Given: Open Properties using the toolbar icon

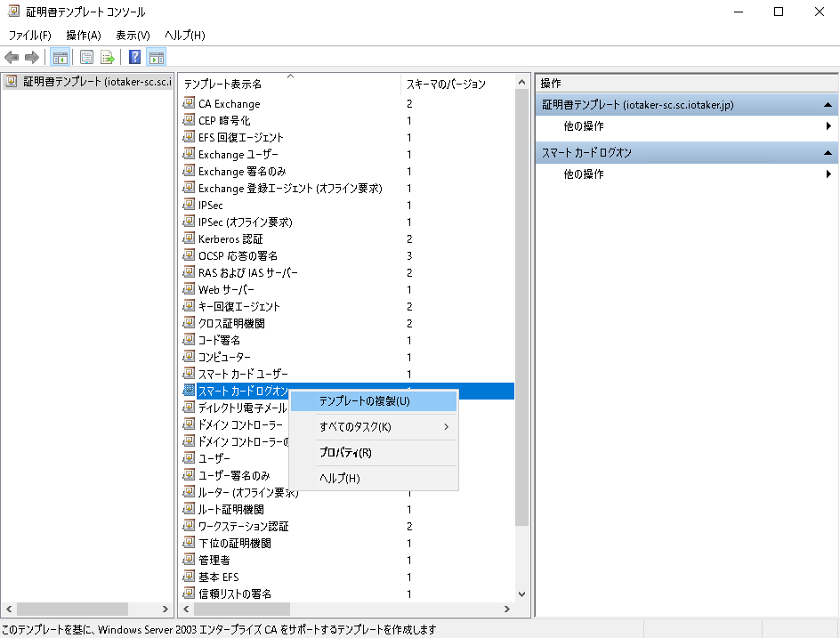Looking at the screenshot, I should click(86, 58).
